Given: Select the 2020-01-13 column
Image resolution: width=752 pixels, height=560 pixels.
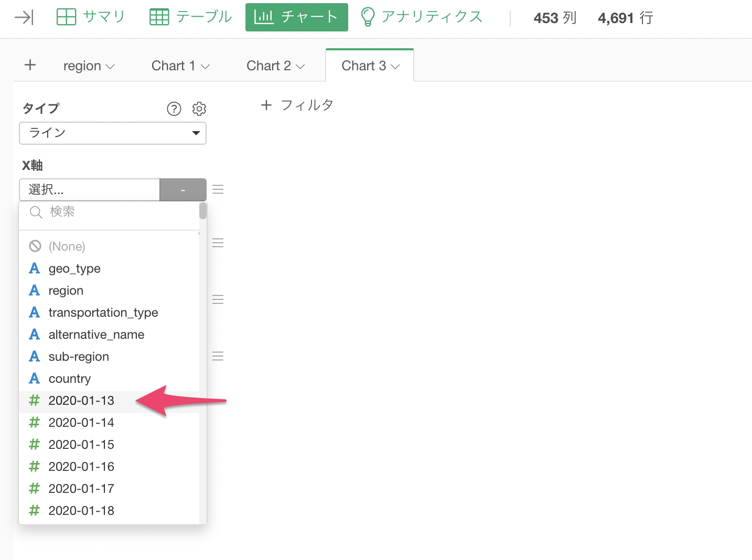Looking at the screenshot, I should pos(109,401).
